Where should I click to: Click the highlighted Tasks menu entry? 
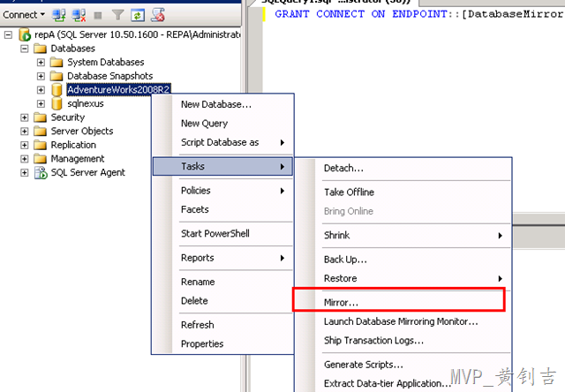(222, 167)
